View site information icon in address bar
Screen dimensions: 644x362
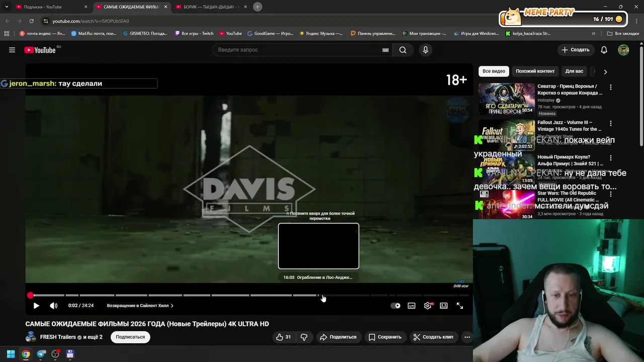click(46, 21)
